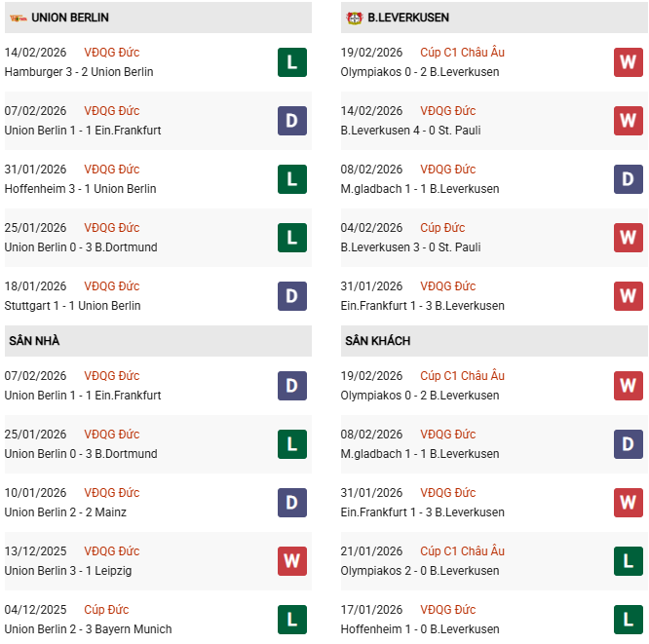Click the Union Berlin club logo

(x=18, y=18)
